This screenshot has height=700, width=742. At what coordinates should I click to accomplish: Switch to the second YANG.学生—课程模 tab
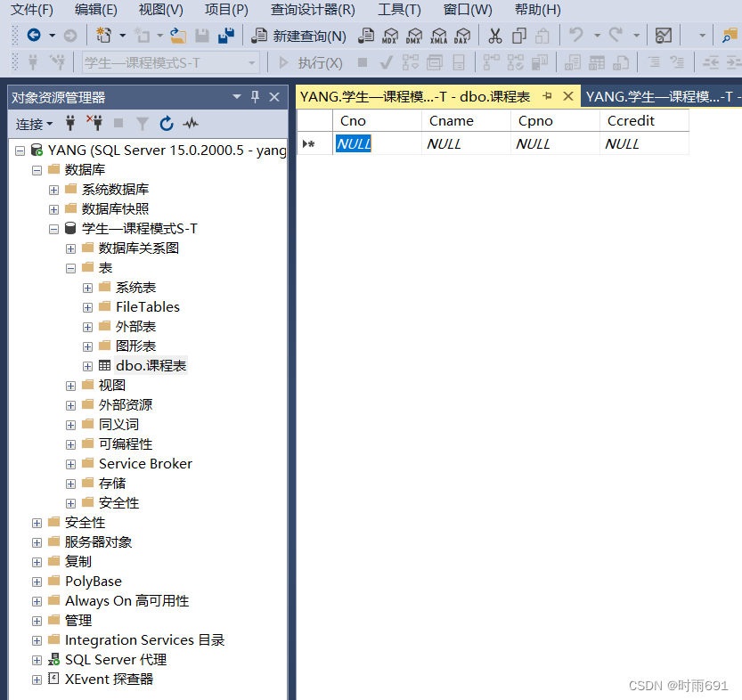661,97
